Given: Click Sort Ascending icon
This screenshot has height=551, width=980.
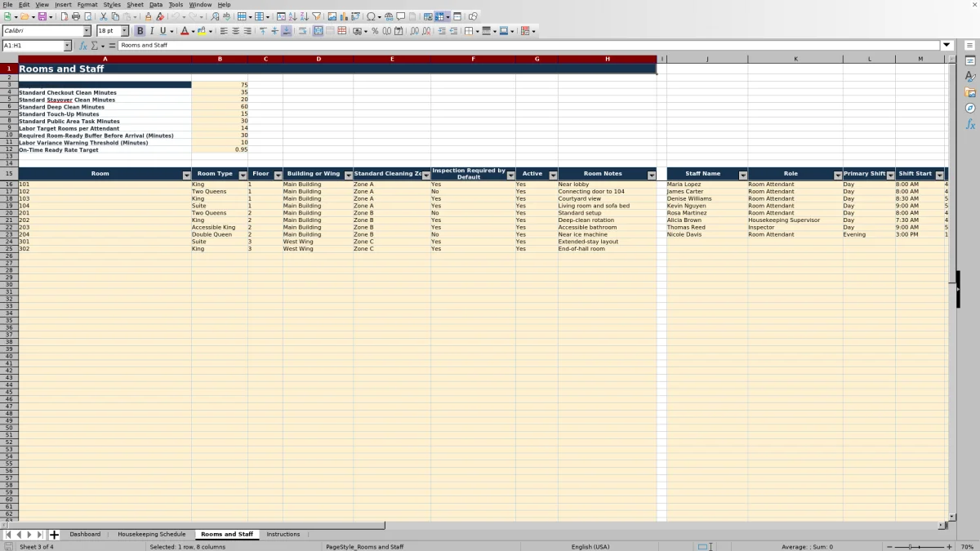Looking at the screenshot, I should (x=292, y=16).
